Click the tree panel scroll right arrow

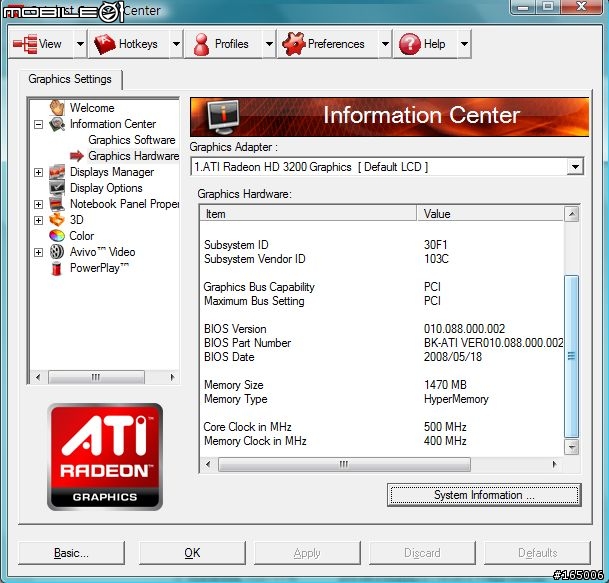pyautogui.click(x=172, y=377)
